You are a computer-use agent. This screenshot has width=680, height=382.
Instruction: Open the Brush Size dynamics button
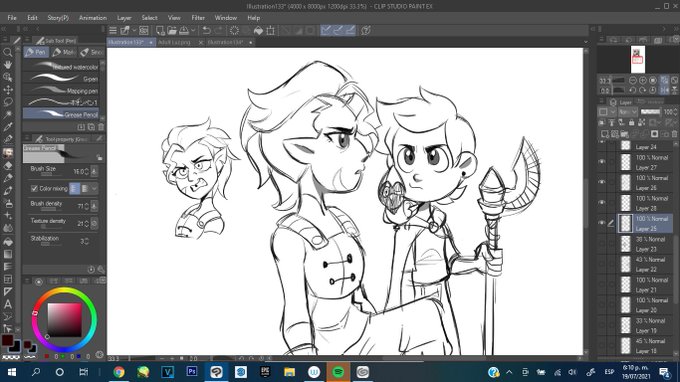(94, 171)
